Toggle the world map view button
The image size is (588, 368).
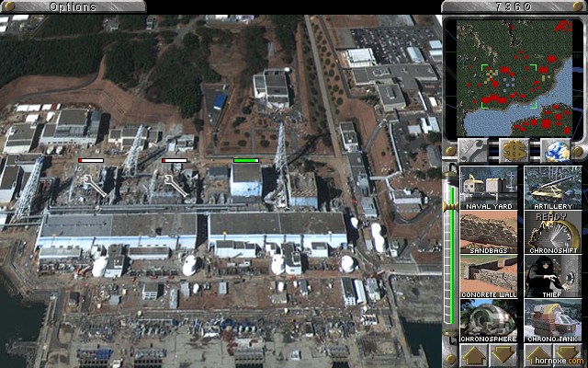coord(554,150)
